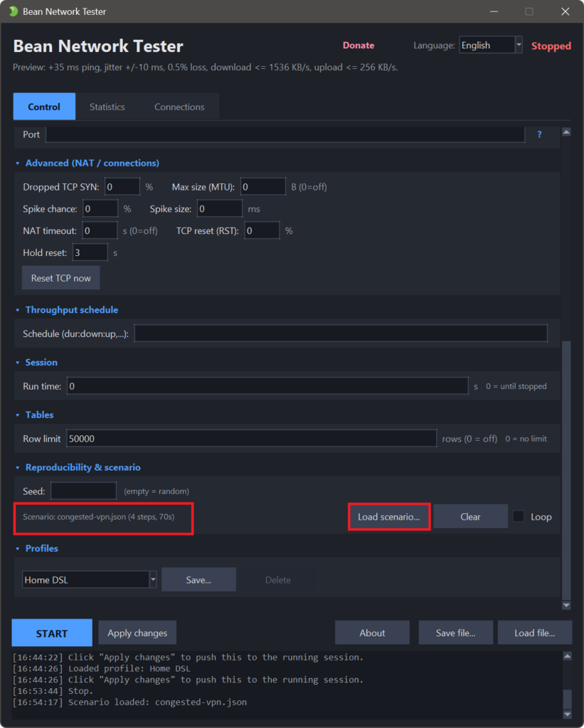The width and height of the screenshot is (584, 728).
Task: Click the '(empty = random)' hint
Action: point(156,491)
